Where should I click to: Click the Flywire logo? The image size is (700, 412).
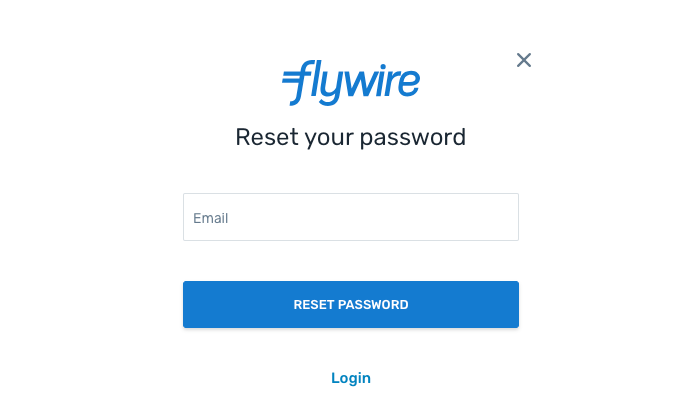coord(351,83)
